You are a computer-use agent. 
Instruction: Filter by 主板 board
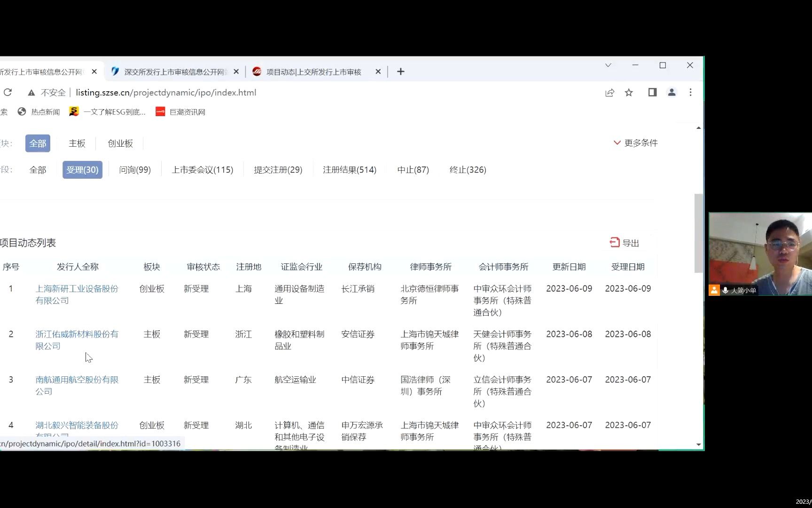tap(77, 143)
